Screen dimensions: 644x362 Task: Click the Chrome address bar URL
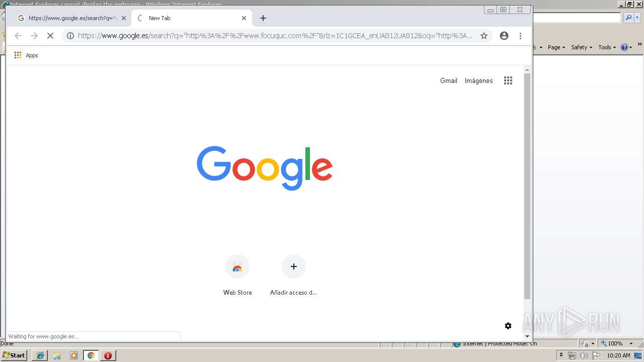[275, 36]
